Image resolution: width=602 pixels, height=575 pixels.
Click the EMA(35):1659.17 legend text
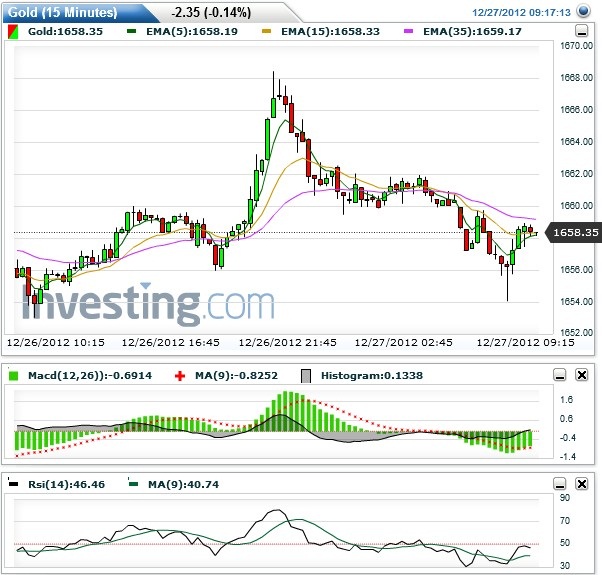472,31
